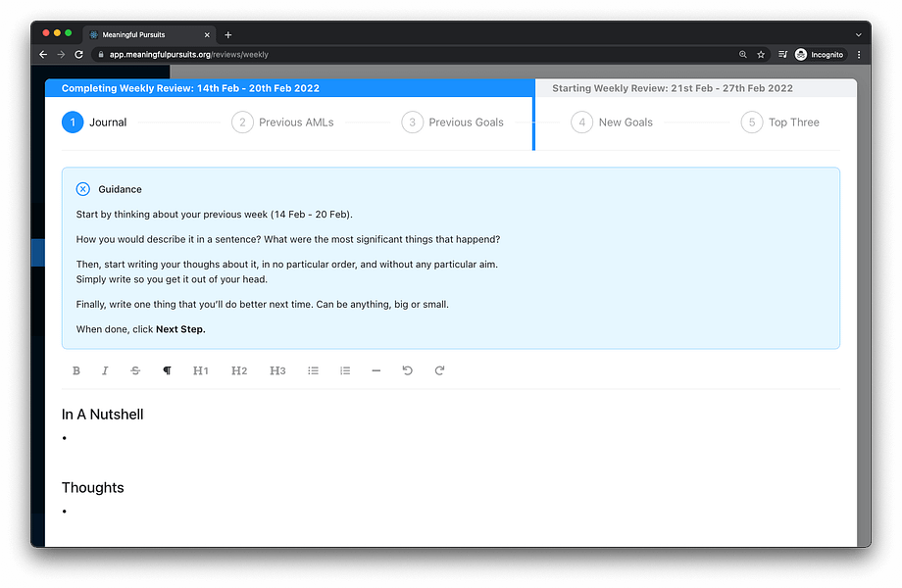The image size is (902, 588).
Task: Toggle italic formatting in editor toolbar
Action: tap(105, 370)
